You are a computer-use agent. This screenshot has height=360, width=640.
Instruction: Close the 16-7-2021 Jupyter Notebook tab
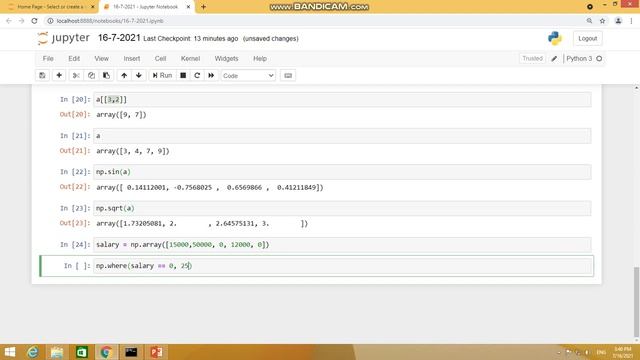[188, 7]
